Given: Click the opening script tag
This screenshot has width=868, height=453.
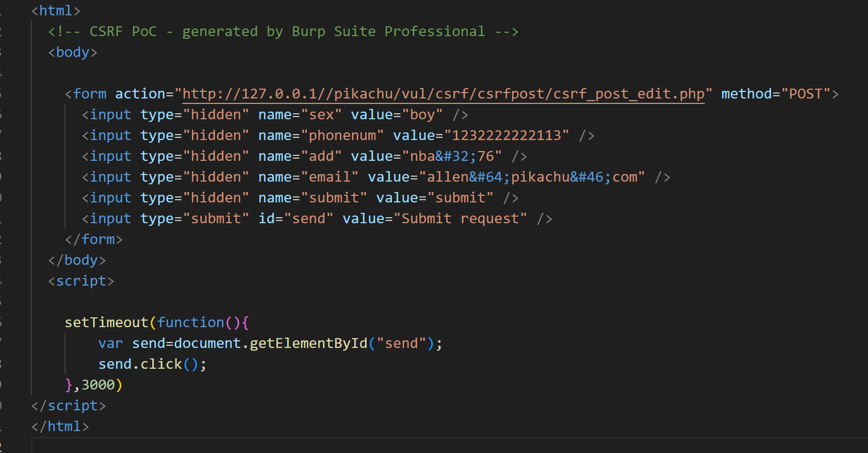Looking at the screenshot, I should point(81,281).
